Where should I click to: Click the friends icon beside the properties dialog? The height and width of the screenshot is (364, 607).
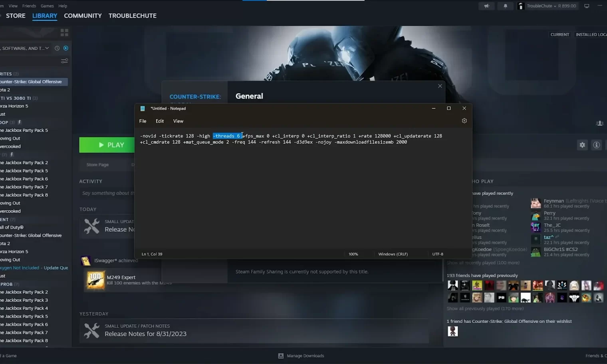599,123
